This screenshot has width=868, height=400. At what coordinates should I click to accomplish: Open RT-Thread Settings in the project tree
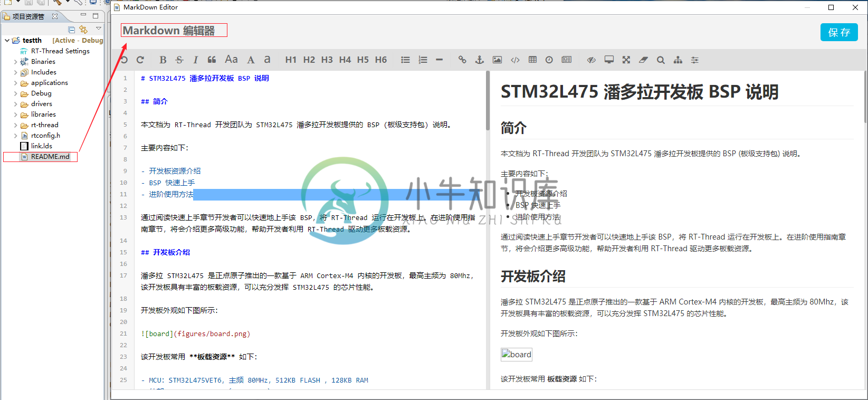click(x=60, y=51)
